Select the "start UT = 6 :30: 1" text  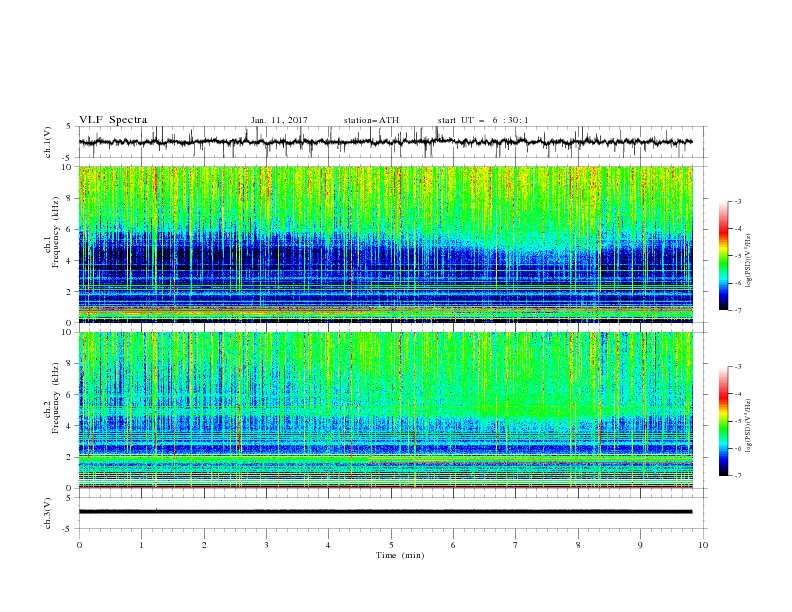coord(483,120)
